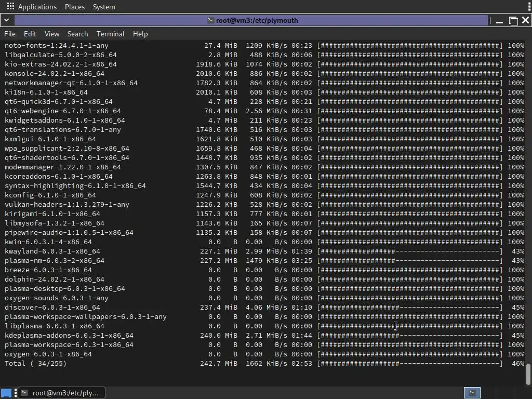Click the plasma-workspace-wallpapers-6.0.3-1-any text
Viewport: 532px width, 399px height.
(86, 317)
